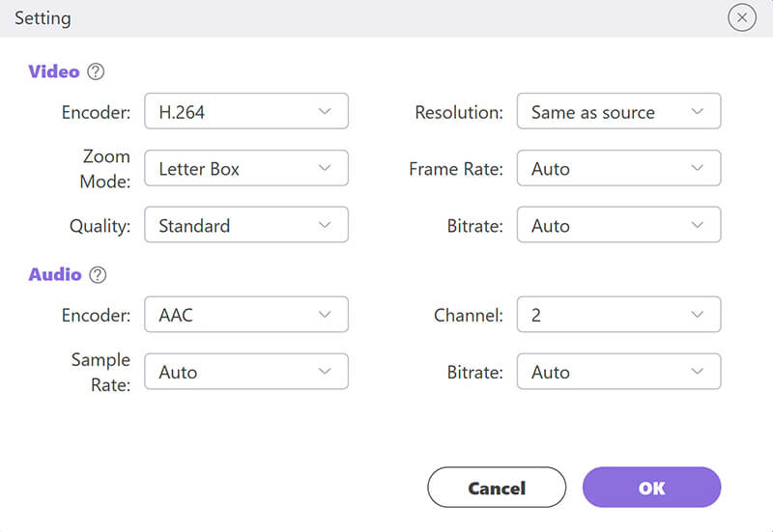
Task: Click the Audio section heading
Action: pos(55,274)
